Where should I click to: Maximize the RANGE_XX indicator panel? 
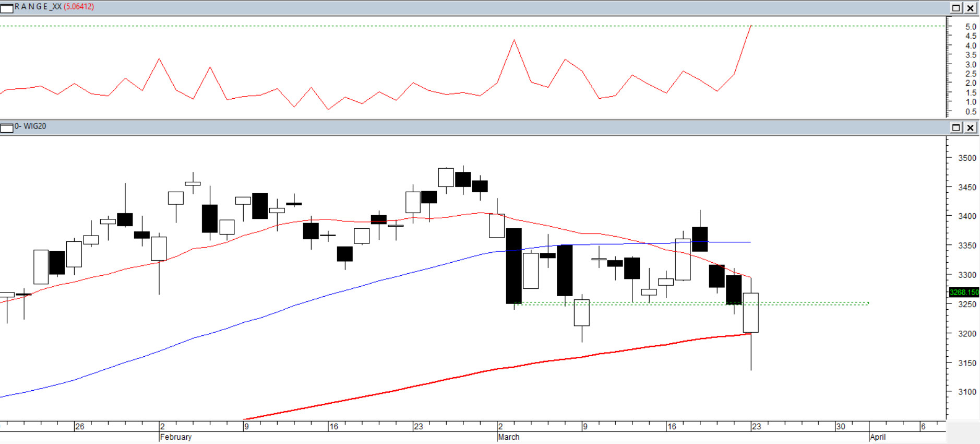click(x=956, y=8)
